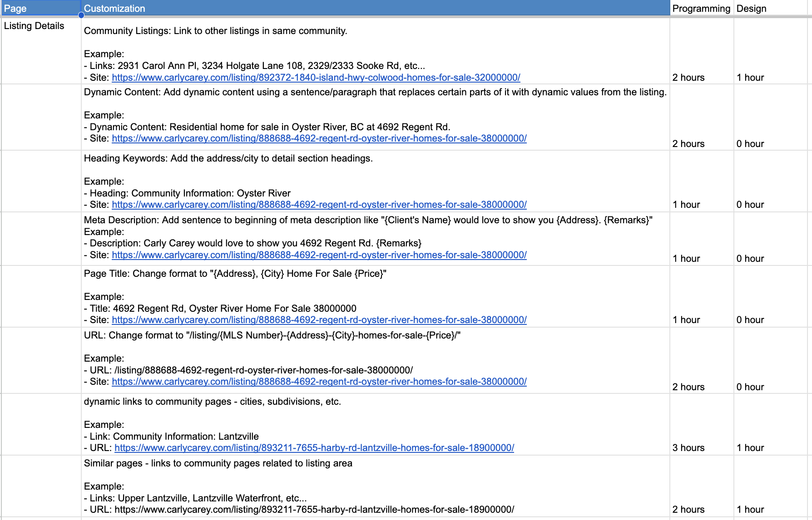Open the site link in Meta Description row

point(319,255)
